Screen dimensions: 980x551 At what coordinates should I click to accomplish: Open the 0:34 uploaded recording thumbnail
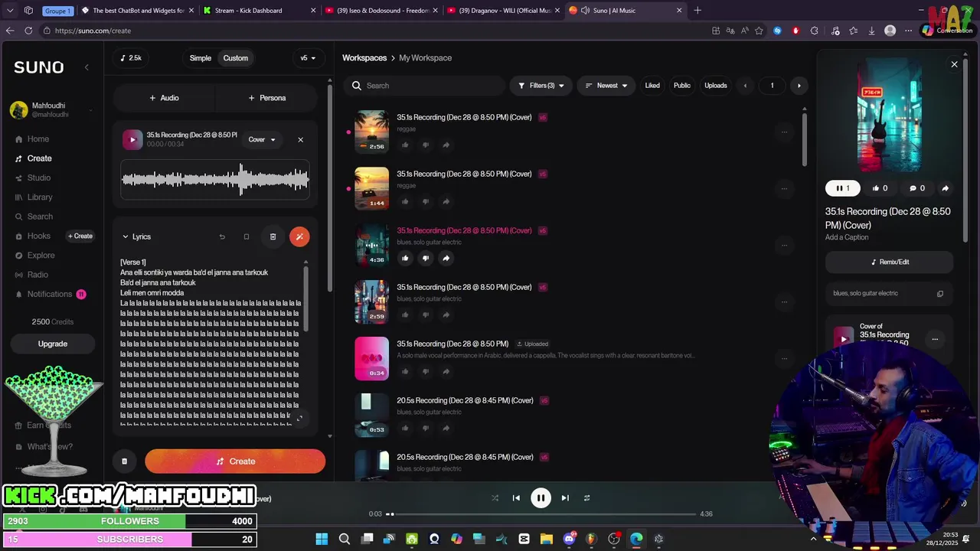click(371, 358)
